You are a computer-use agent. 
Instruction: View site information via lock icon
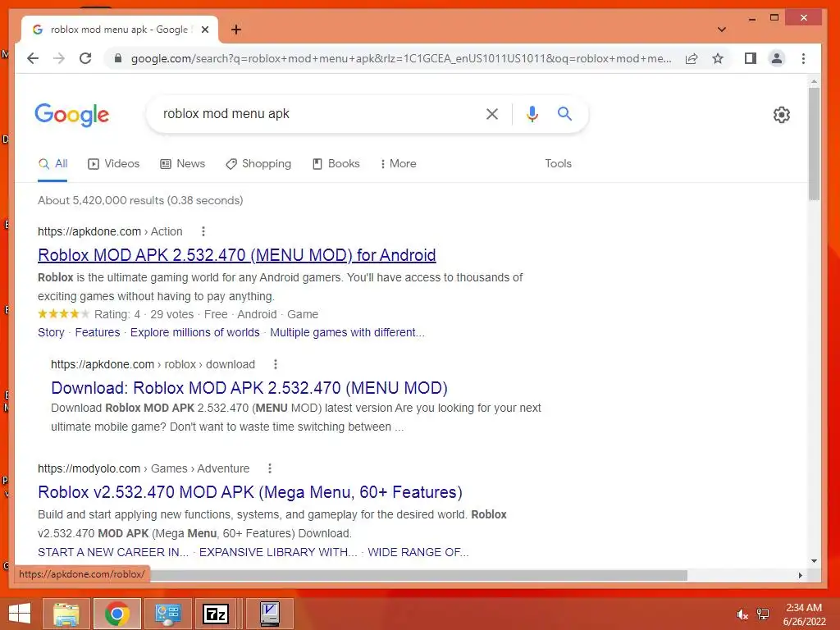[118, 58]
